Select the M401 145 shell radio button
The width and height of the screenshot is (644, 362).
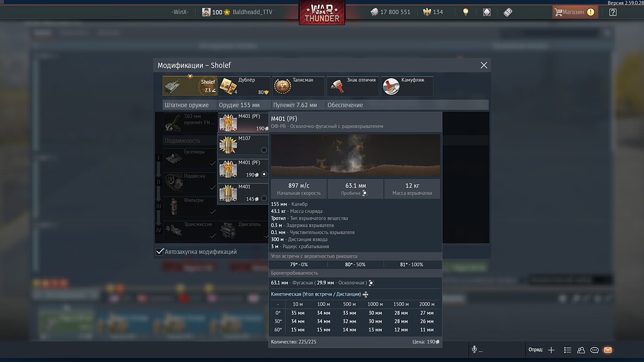pos(264,198)
